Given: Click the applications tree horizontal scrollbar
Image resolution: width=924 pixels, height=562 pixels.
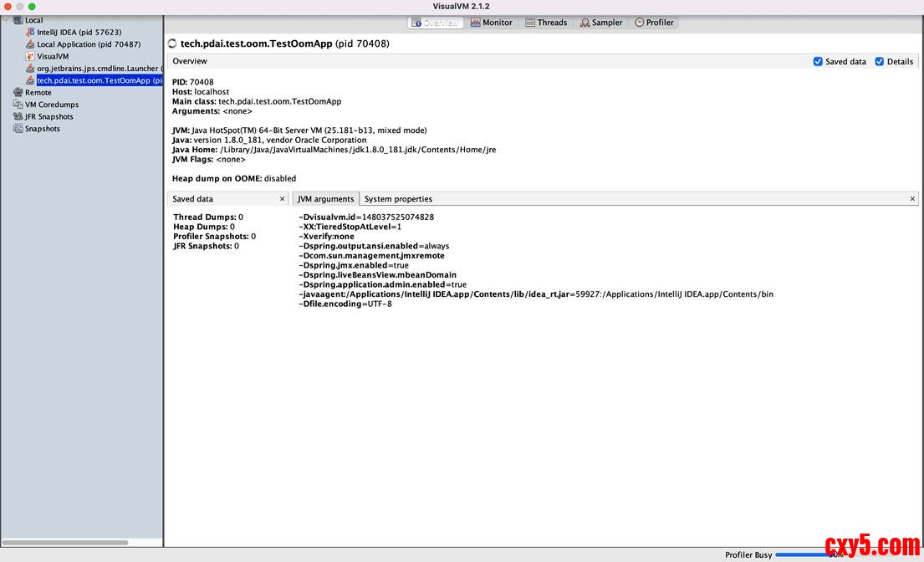Looking at the screenshot, I should [65, 543].
